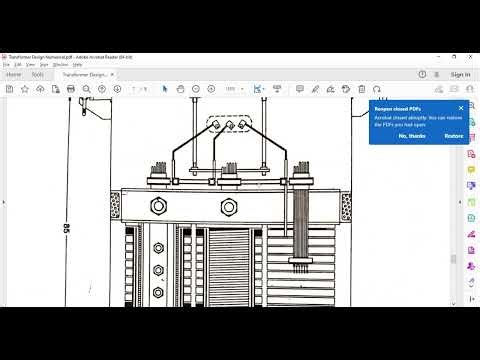Viewport: 480px width, 360px height.
Task: Open the zoom percentage dropdown
Action: tap(242, 89)
